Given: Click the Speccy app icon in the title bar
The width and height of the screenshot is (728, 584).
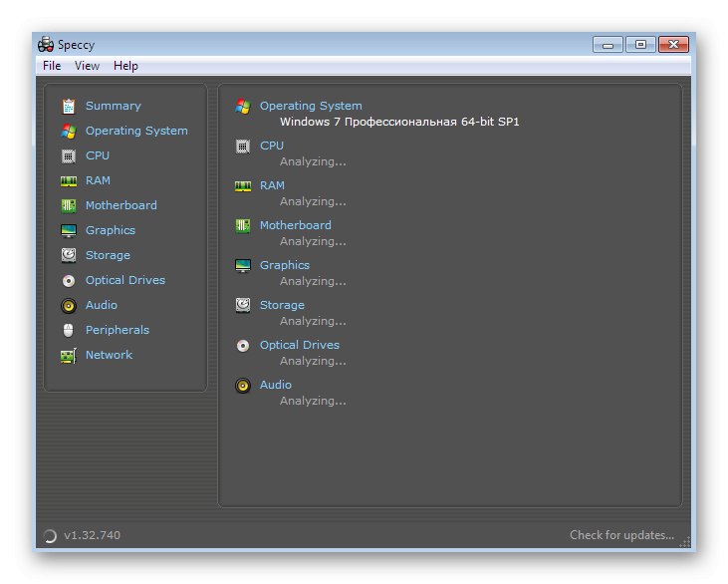Looking at the screenshot, I should tap(46, 44).
